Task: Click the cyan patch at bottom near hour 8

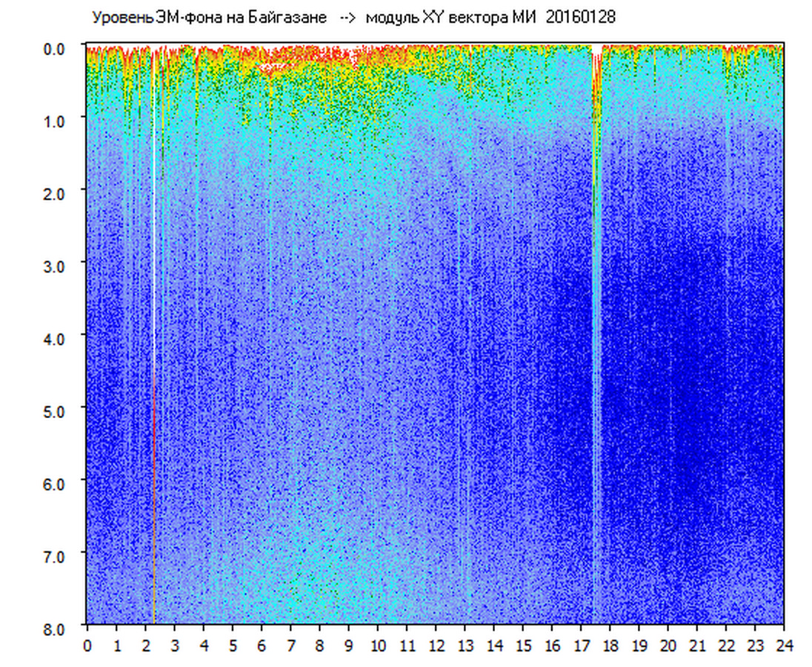Action: pos(319,593)
